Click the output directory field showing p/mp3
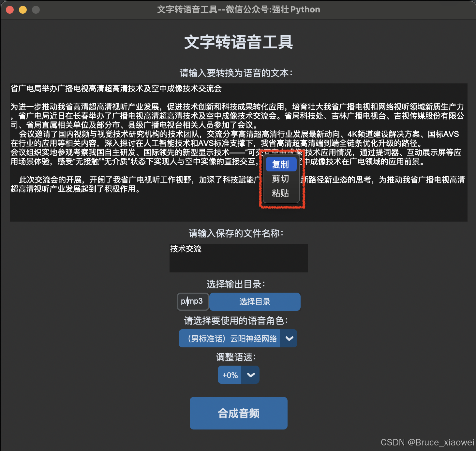Viewport: 476px width, 451px height. tap(193, 302)
